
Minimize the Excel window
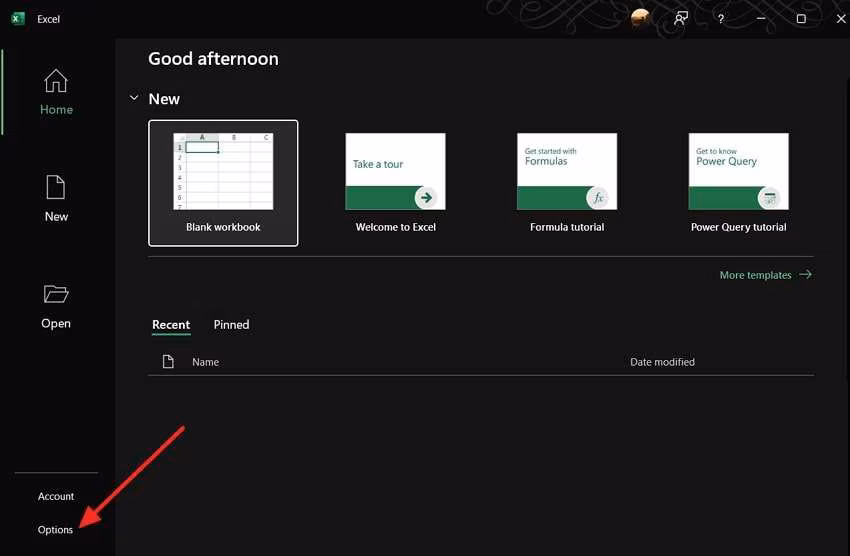[761, 18]
